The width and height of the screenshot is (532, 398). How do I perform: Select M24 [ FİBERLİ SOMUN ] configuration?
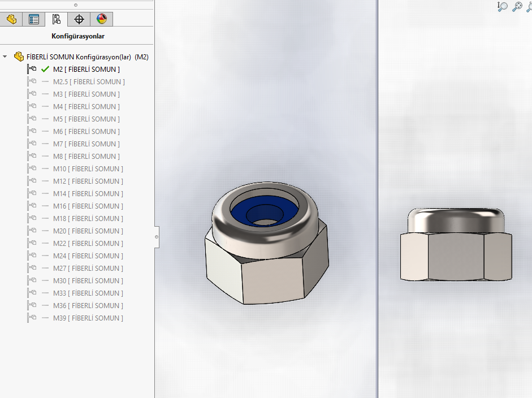click(x=88, y=256)
